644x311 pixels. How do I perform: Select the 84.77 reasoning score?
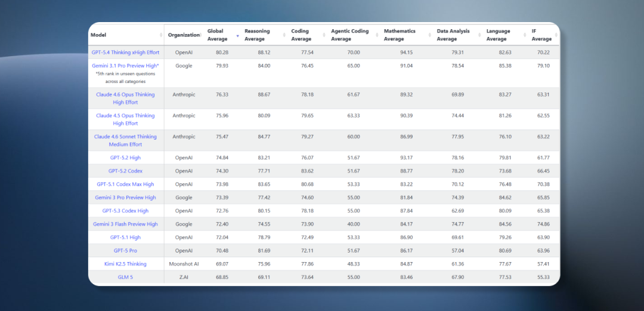coord(264,137)
